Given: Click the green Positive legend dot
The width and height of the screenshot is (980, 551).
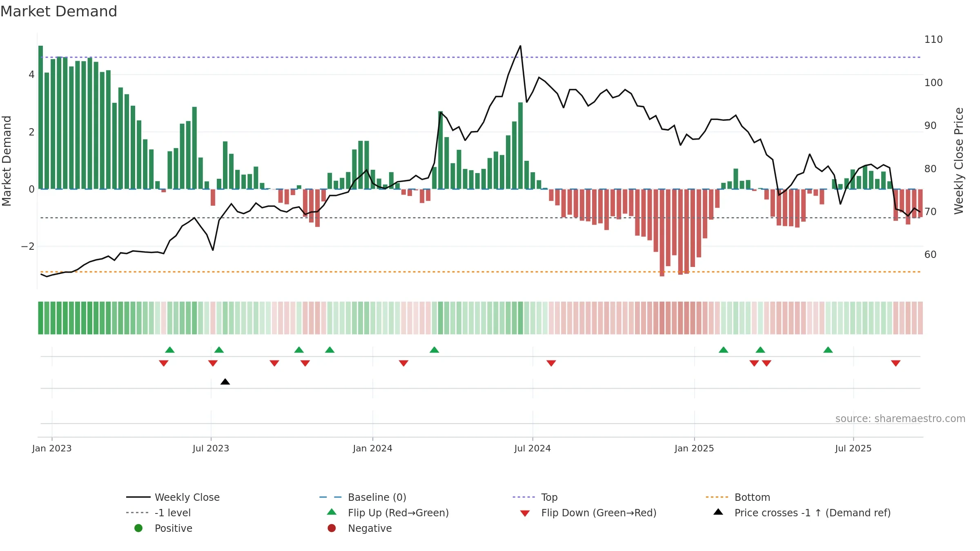Looking at the screenshot, I should point(138,528).
